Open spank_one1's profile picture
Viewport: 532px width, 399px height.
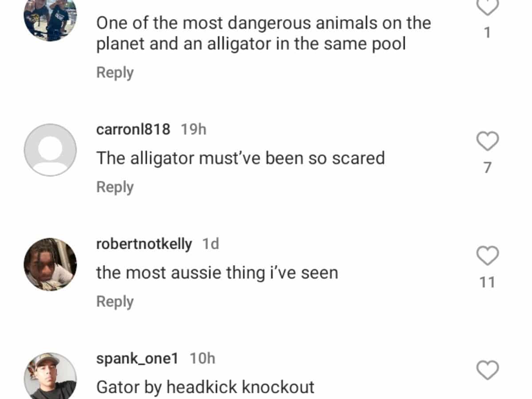point(50,376)
